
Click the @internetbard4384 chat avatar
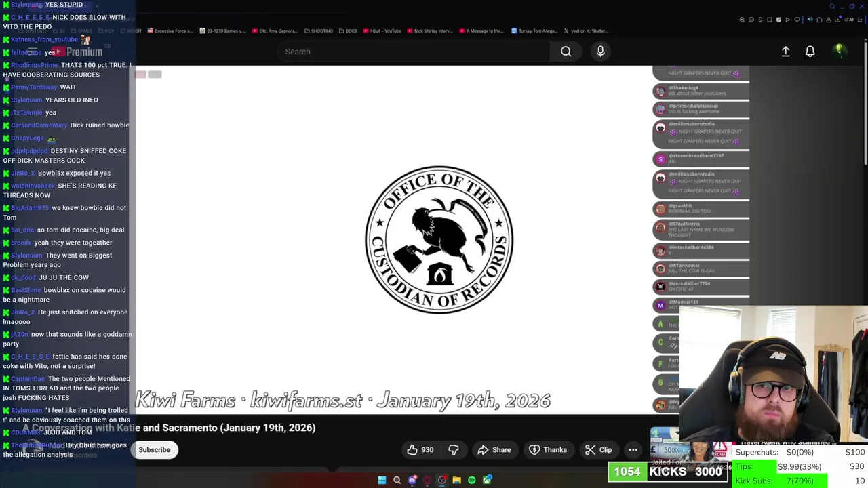660,251
